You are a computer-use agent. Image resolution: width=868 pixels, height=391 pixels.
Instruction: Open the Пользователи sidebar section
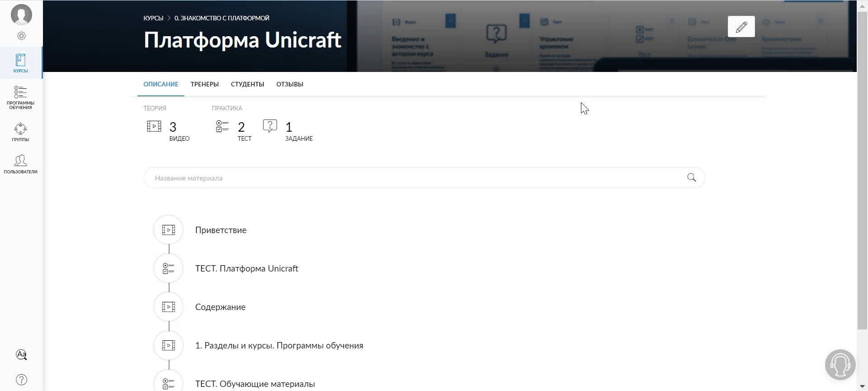click(21, 164)
